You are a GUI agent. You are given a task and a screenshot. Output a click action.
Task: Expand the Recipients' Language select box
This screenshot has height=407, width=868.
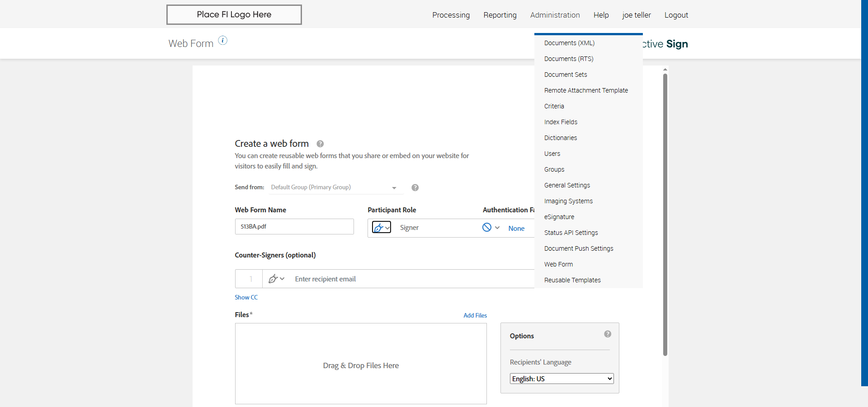[561, 379]
